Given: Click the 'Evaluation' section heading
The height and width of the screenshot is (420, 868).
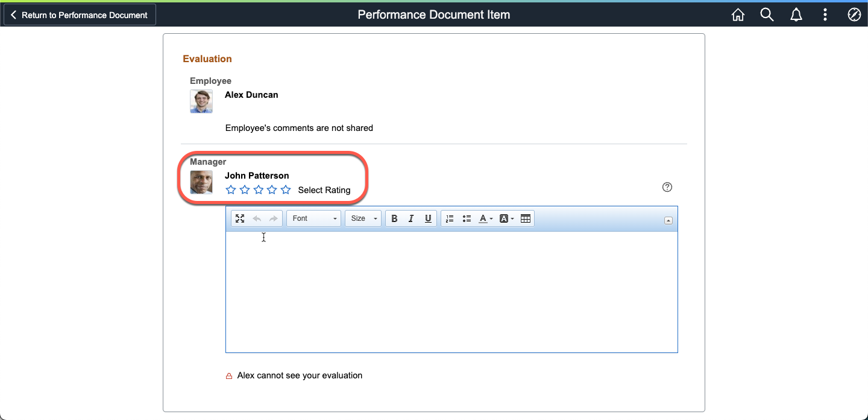Looking at the screenshot, I should coord(207,59).
